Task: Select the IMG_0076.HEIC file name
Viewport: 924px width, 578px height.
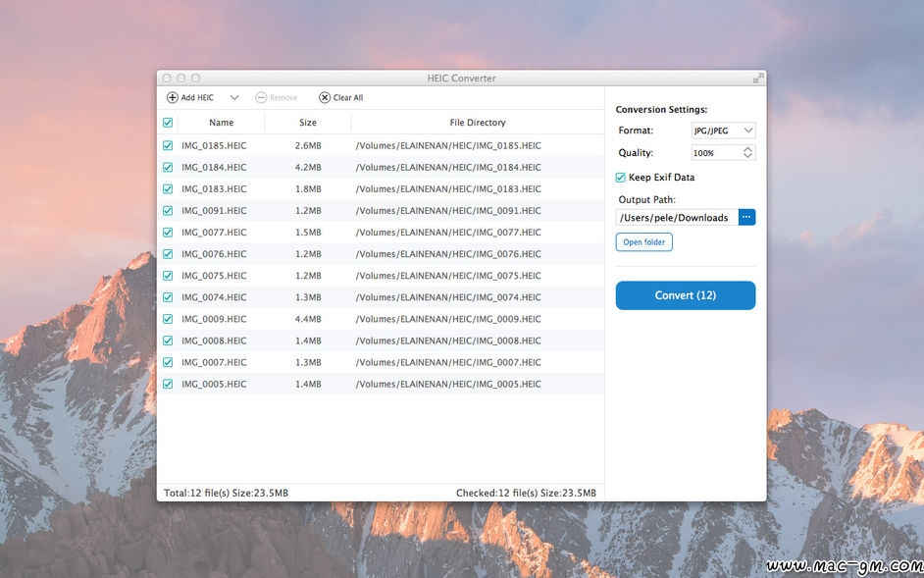Action: point(214,254)
